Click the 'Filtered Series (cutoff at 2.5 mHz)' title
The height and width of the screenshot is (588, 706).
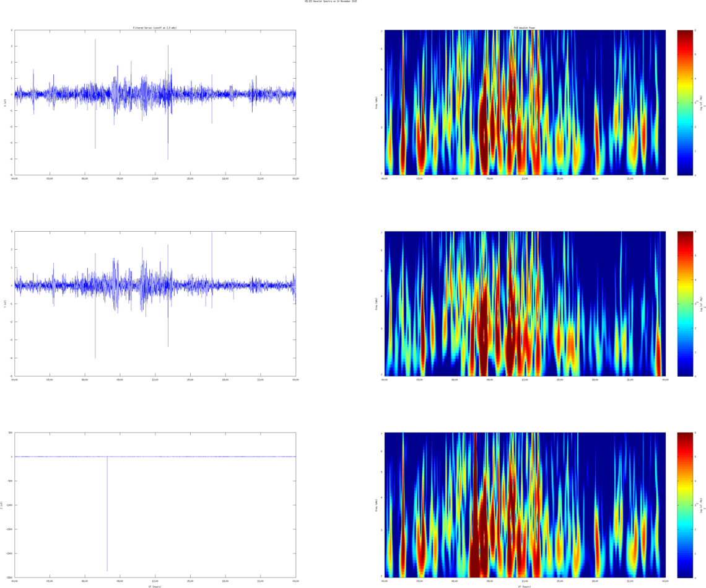point(155,28)
